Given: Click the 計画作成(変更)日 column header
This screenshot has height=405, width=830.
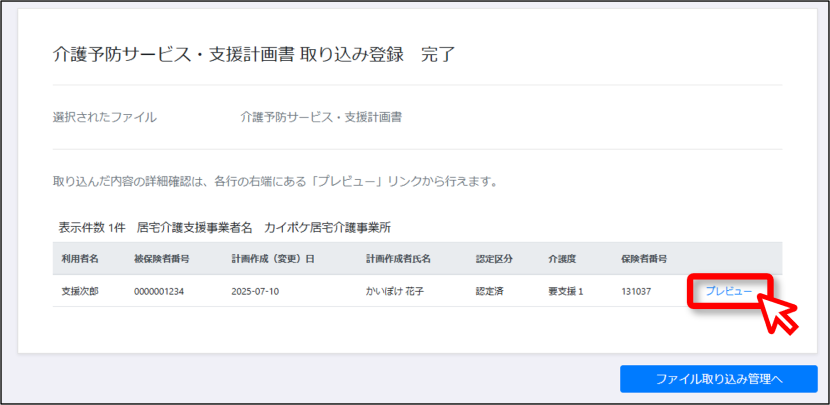Looking at the screenshot, I should click(x=273, y=259).
